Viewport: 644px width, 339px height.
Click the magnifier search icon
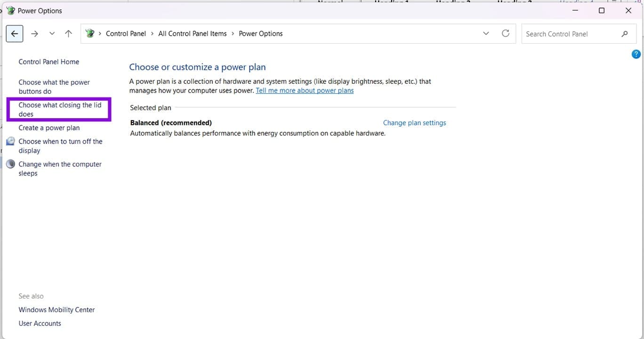[625, 34]
